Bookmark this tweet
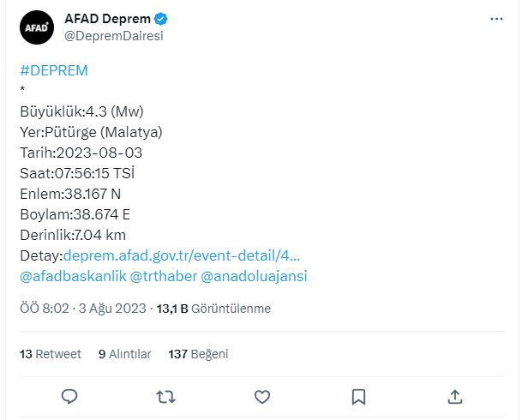Image resolution: width=528 pixels, height=420 pixels. (x=359, y=397)
